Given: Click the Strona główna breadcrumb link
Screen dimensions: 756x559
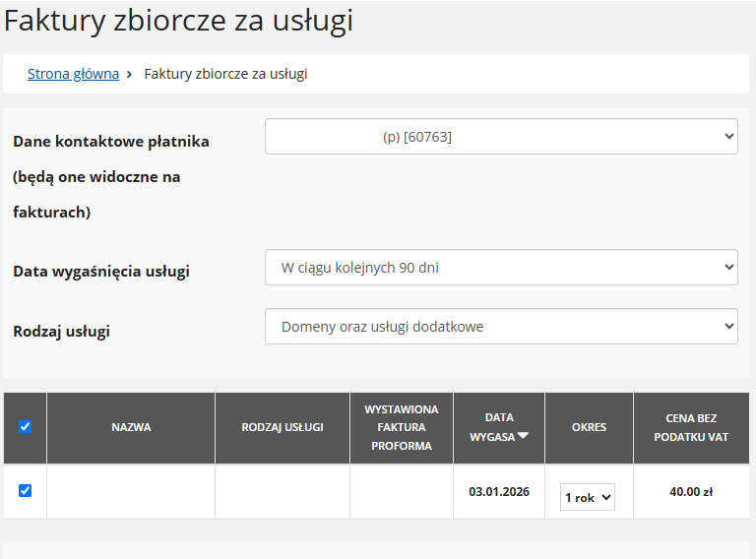Looking at the screenshot, I should click(x=73, y=74).
